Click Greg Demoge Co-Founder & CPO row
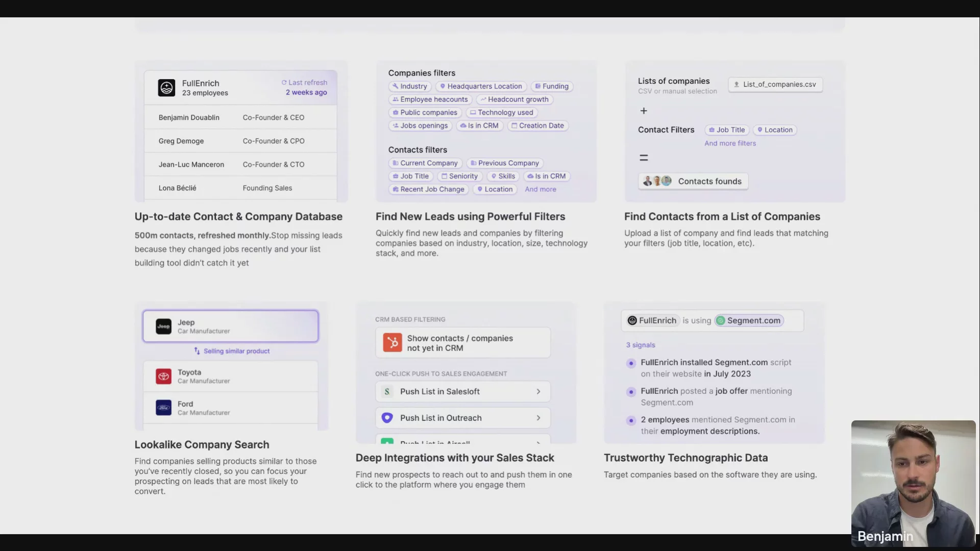The width and height of the screenshot is (980, 551). coord(240,141)
